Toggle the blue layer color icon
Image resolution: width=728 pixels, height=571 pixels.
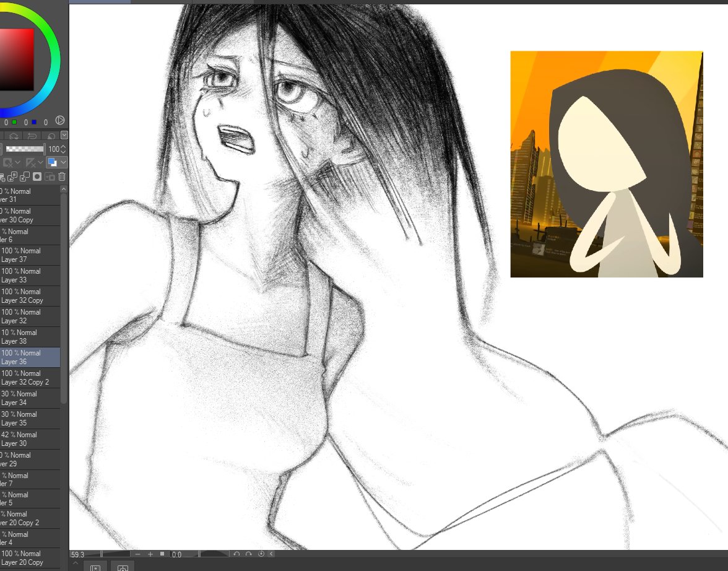[x=52, y=163]
